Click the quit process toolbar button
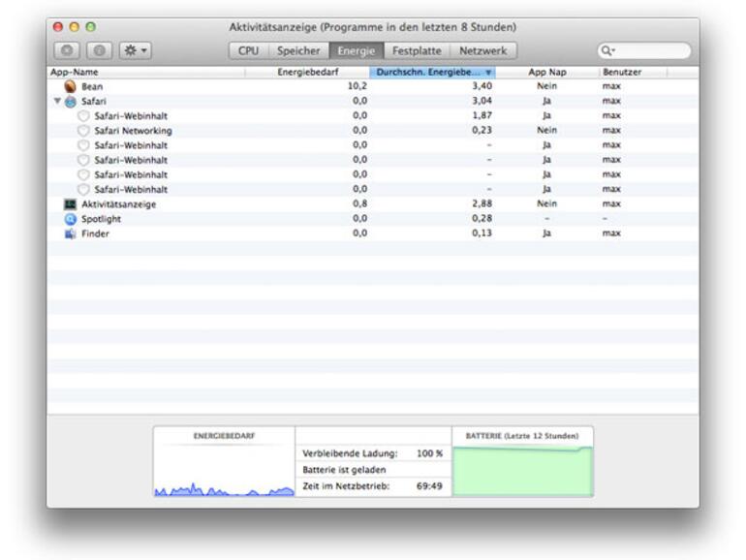The image size is (746, 560). tap(67, 50)
